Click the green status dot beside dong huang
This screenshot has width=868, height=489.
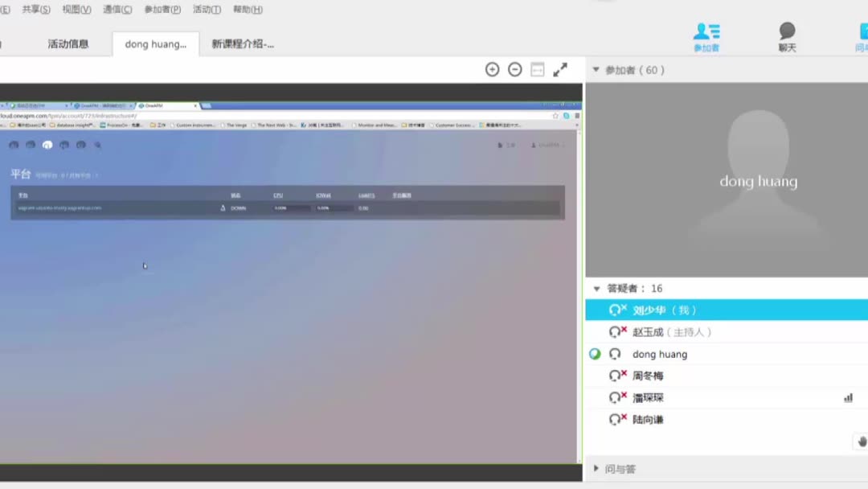[596, 352]
